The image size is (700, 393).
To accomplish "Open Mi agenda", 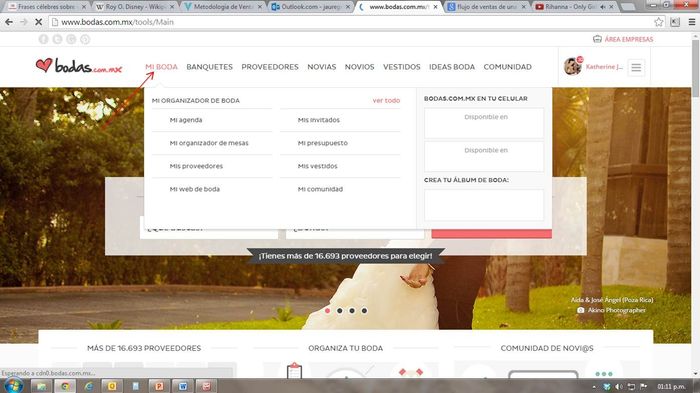I will 186,120.
